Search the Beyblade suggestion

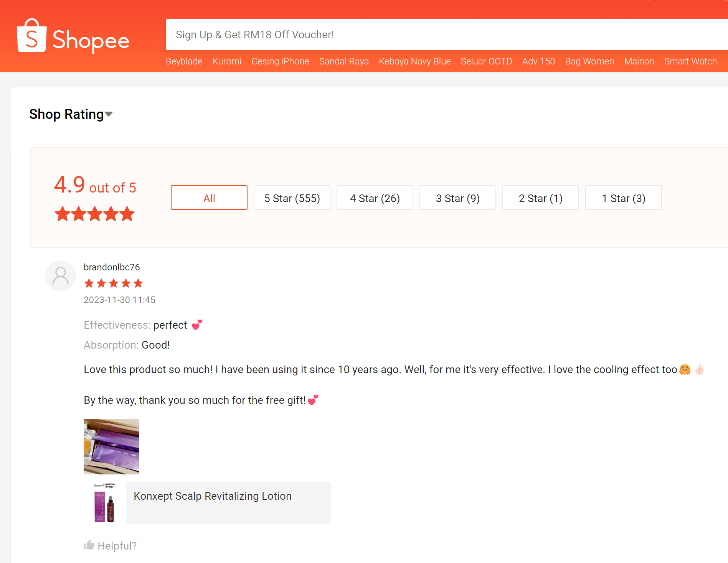click(184, 61)
